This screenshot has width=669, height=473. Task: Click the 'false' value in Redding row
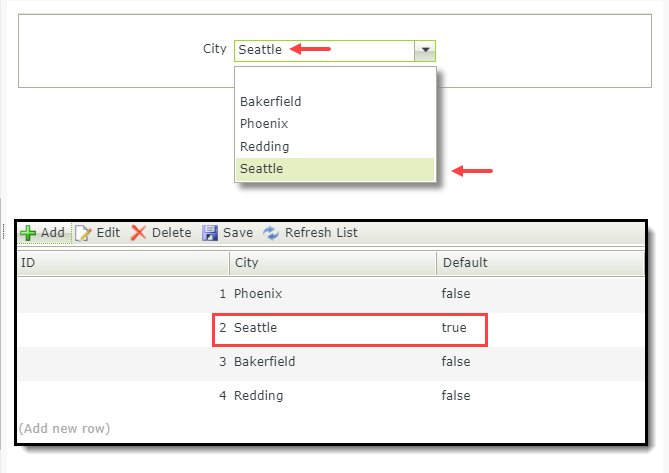(x=456, y=396)
